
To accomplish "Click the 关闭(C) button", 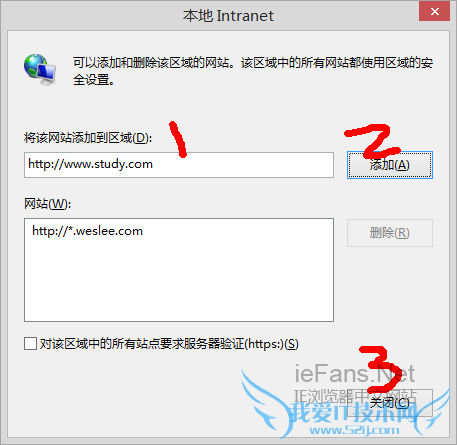I will coord(390,403).
